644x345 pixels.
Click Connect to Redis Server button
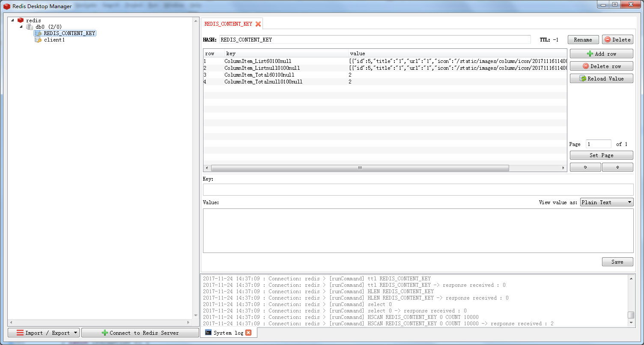pos(140,333)
